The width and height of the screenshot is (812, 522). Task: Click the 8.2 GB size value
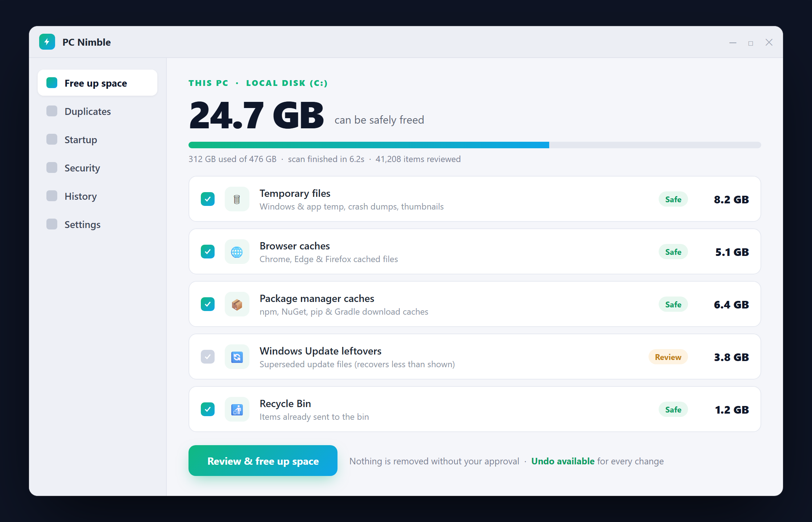coord(731,199)
